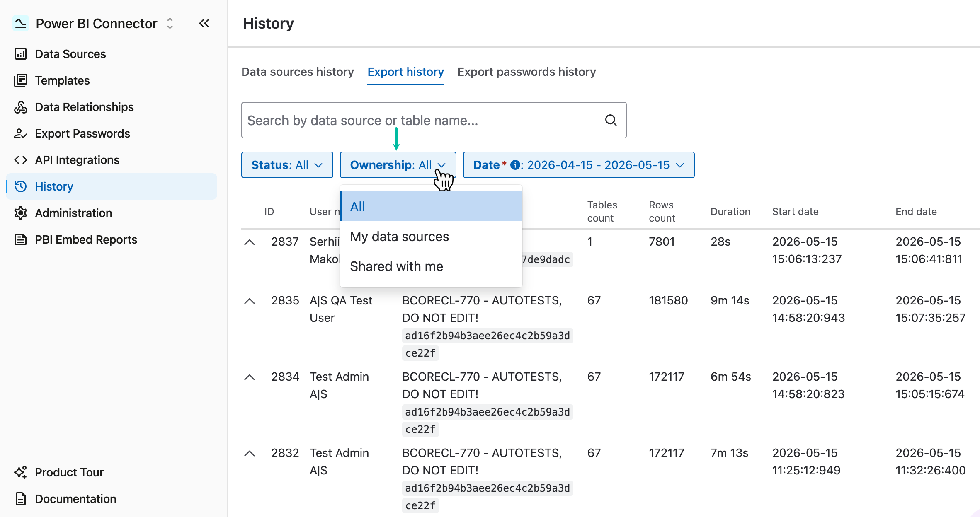Click the History clock icon

click(21, 186)
